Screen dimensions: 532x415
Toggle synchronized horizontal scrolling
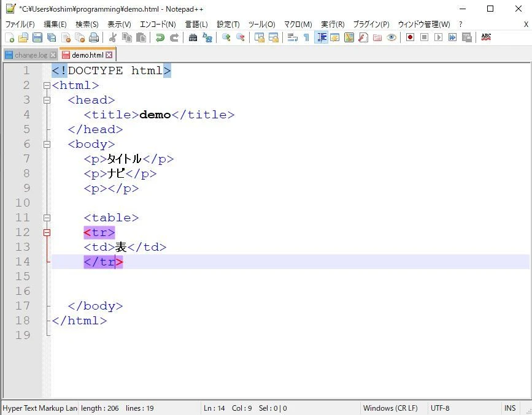point(273,37)
